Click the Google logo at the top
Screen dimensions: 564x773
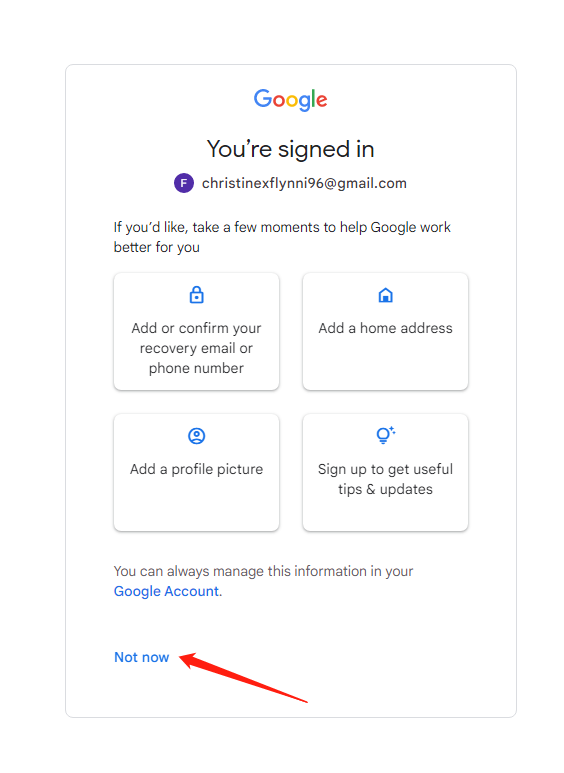click(x=290, y=100)
